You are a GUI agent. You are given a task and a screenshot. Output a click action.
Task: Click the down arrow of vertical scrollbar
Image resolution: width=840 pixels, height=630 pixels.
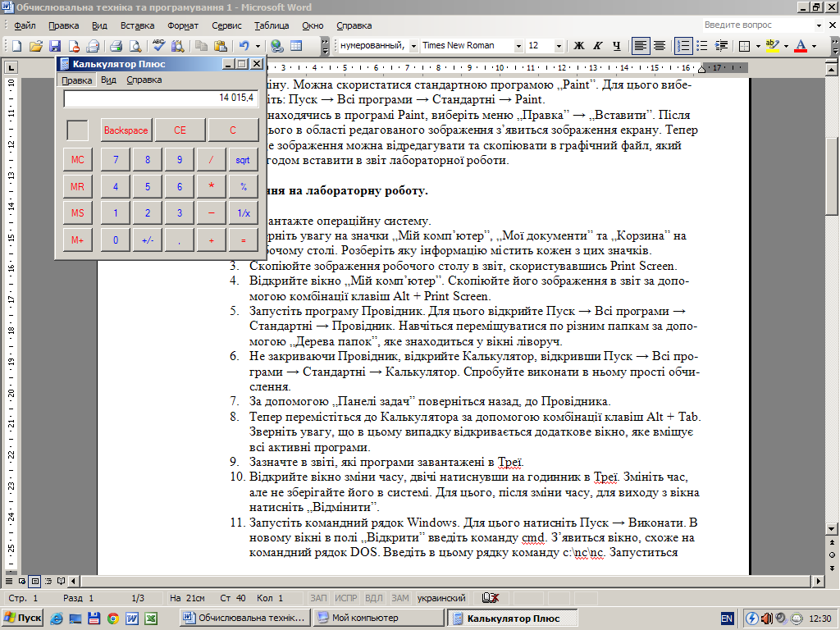[832, 528]
